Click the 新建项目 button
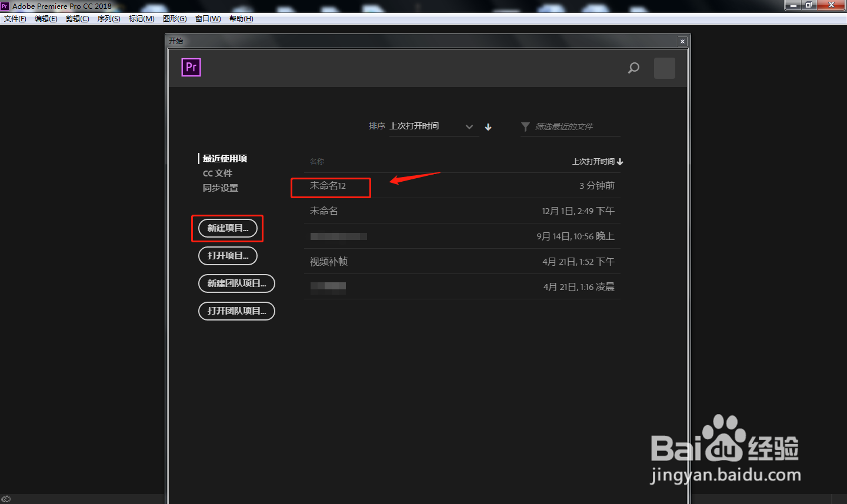847x504 pixels. (228, 228)
